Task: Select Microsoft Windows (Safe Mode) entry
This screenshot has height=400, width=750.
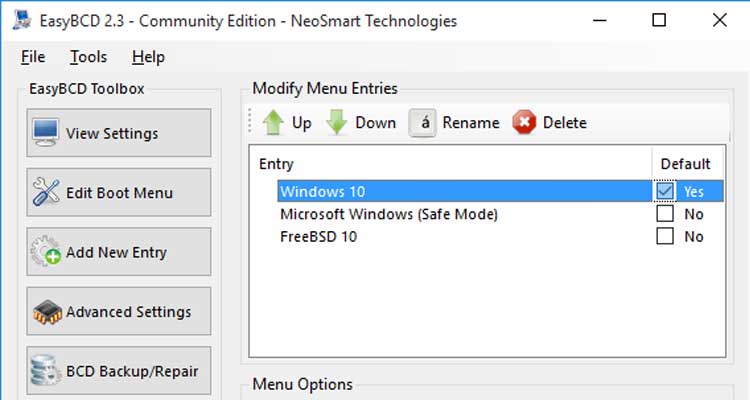Action: click(x=389, y=214)
